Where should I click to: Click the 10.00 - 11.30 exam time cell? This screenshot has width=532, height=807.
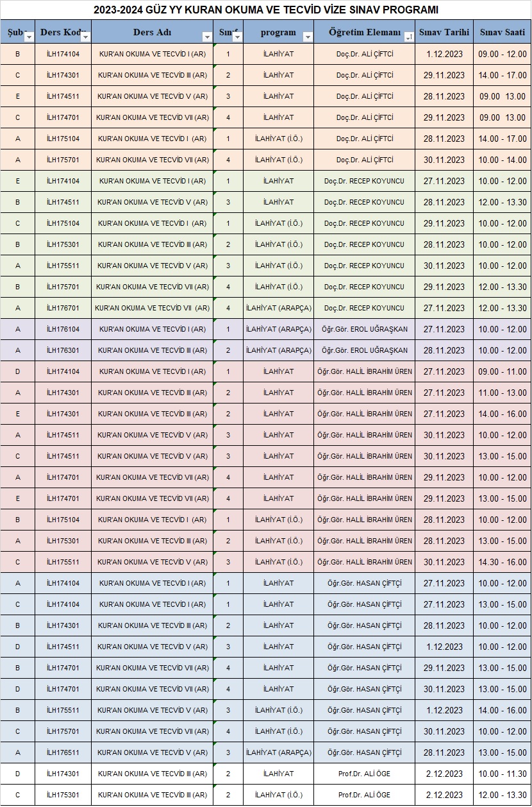tap(502, 774)
